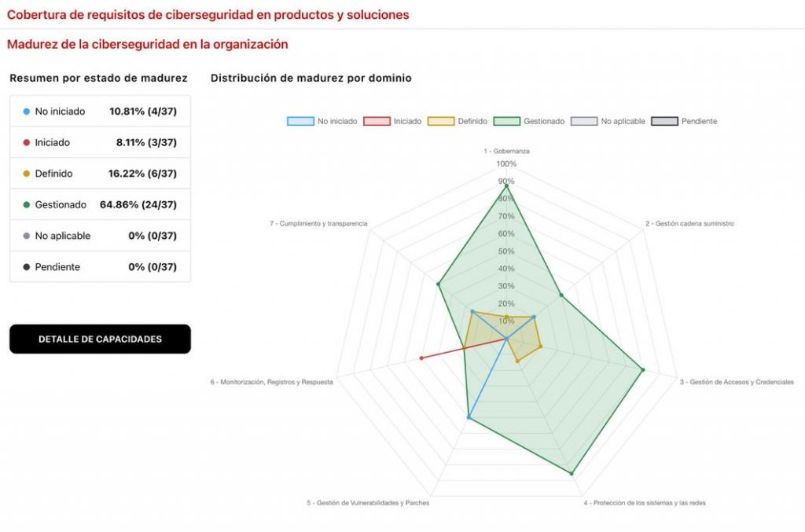The width and height of the screenshot is (805, 532).
Task: Select the No aplicable summary row
Action: coord(100,236)
